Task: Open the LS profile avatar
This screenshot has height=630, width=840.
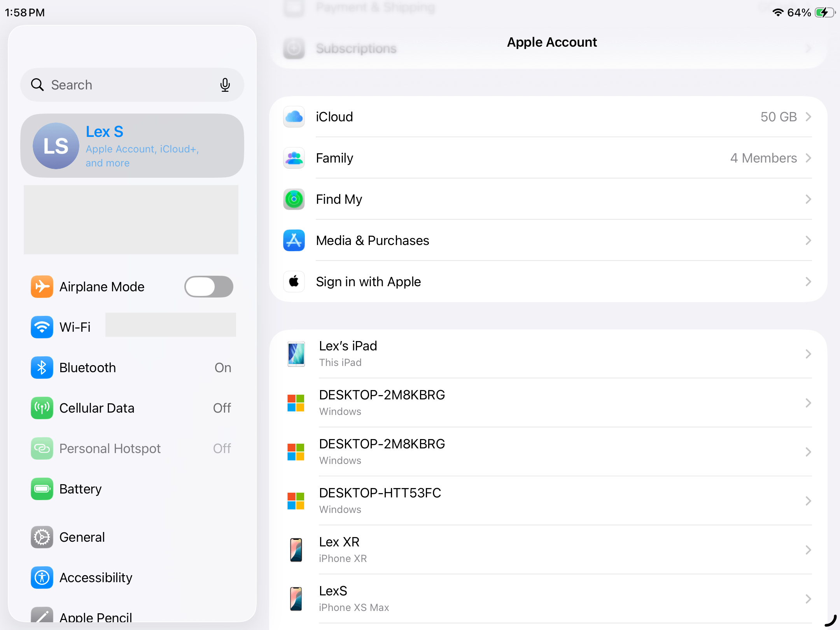Action: 56,146
